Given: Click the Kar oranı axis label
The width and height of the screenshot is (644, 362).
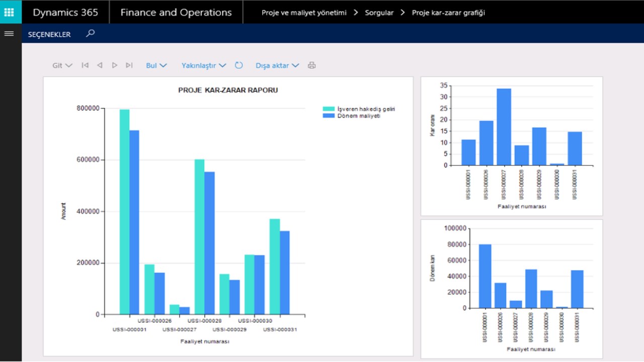Looking at the screenshot, I should tap(432, 125).
